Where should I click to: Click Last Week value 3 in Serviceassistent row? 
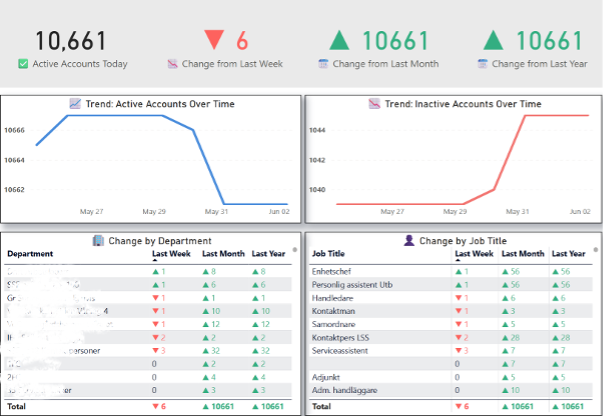click(462, 351)
